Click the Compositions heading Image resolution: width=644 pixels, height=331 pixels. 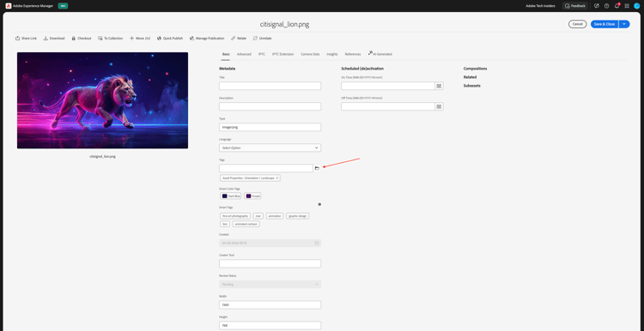click(475, 69)
